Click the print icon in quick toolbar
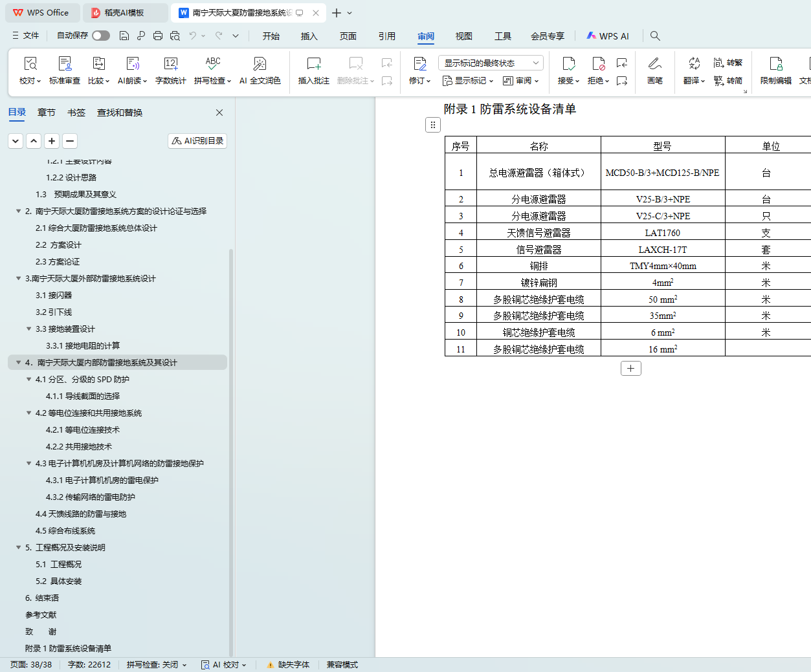This screenshot has height=672, width=811. coord(158,36)
